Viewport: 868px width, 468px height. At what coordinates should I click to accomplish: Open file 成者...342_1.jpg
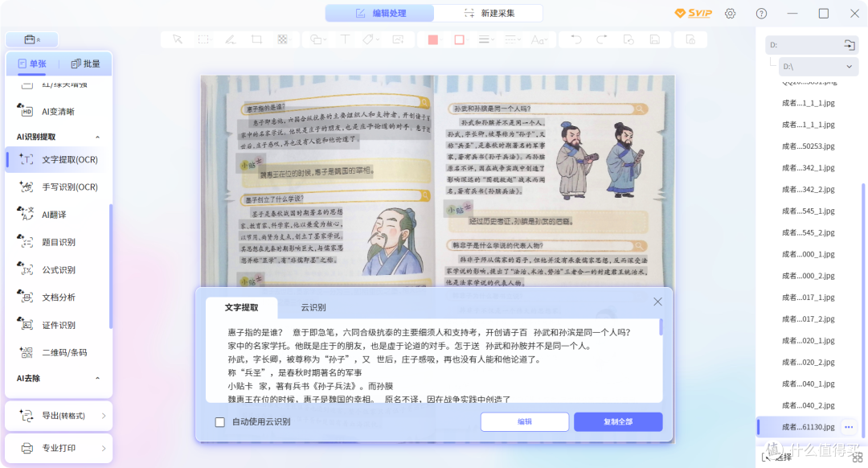[x=809, y=168]
